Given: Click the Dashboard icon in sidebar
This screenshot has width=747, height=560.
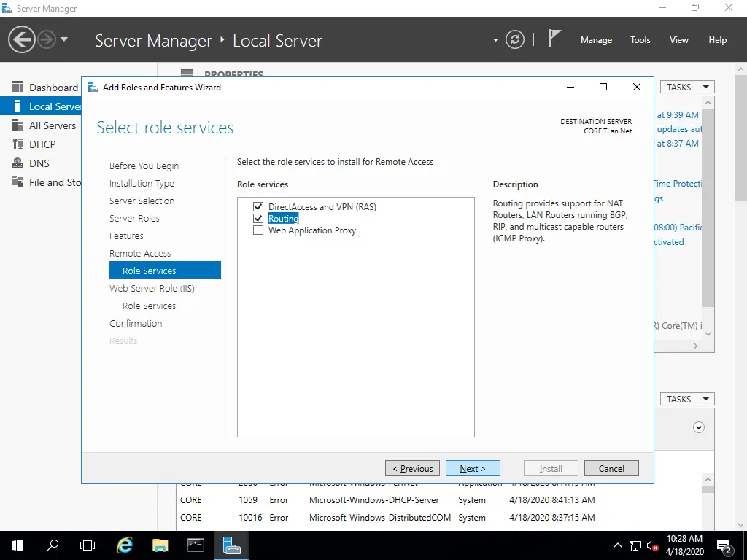Looking at the screenshot, I should [18, 87].
